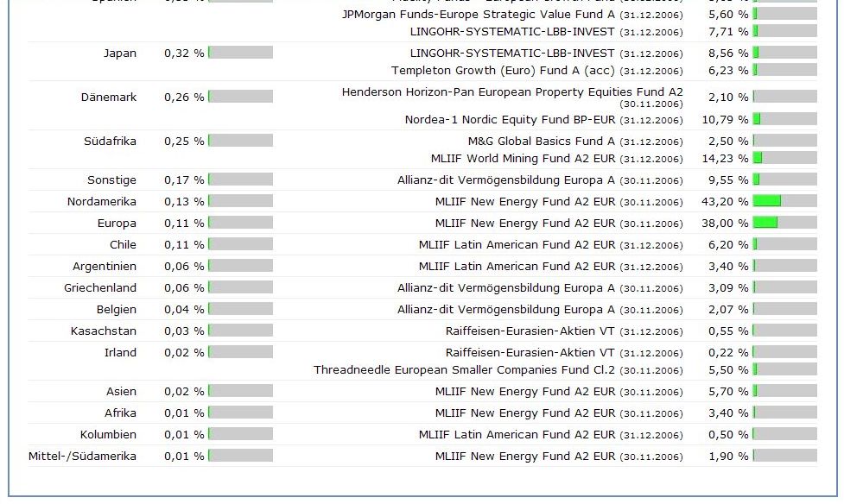Select the 'Sonstige' label
The image size is (844, 504).
tap(111, 180)
